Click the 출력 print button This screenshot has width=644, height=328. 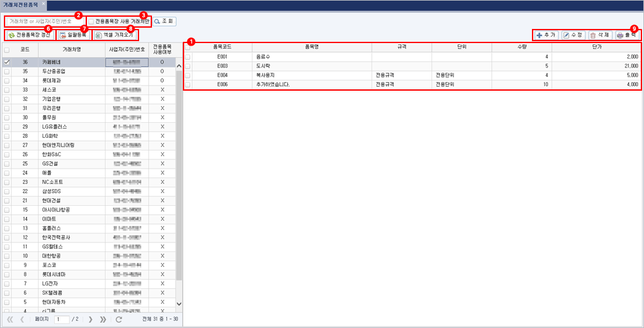626,35
